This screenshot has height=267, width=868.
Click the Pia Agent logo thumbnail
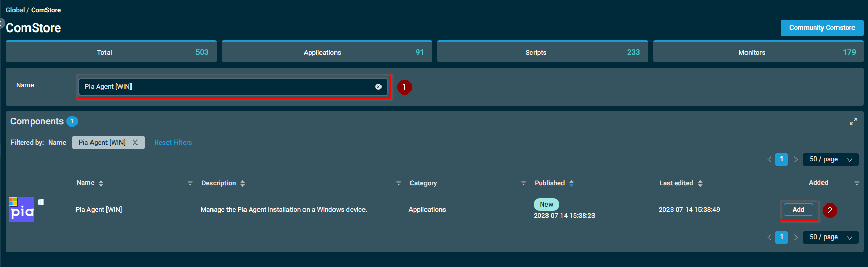(21, 210)
